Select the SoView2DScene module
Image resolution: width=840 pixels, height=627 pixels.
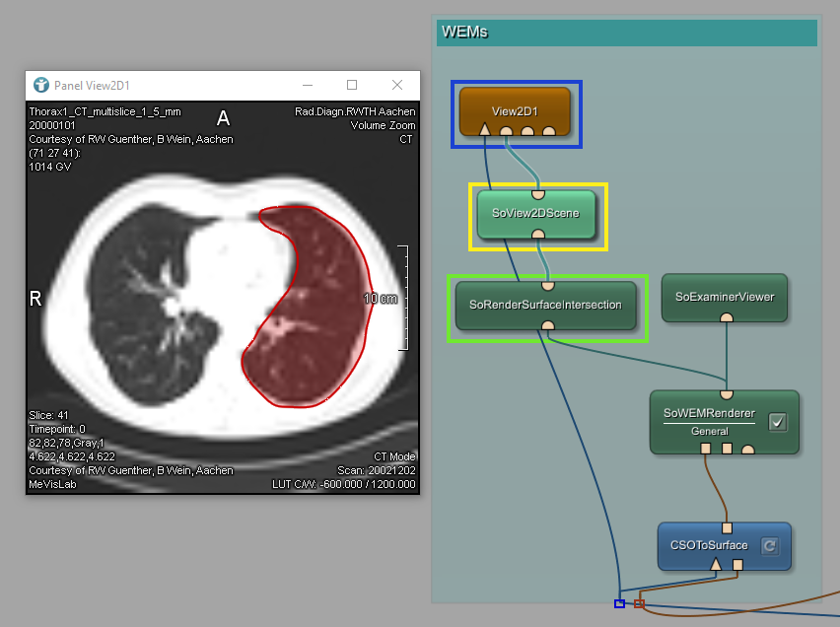click(537, 212)
